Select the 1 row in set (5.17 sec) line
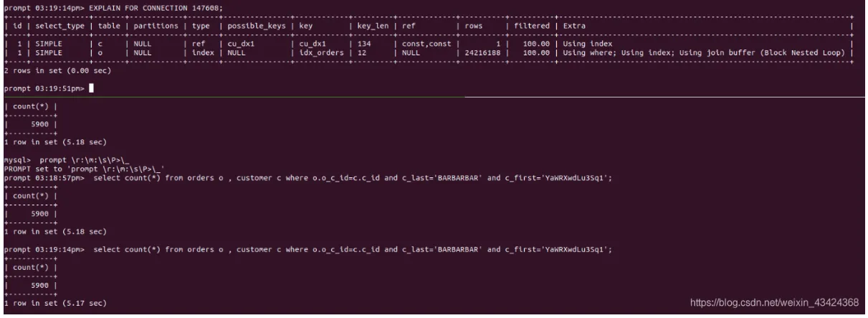 coord(54,304)
